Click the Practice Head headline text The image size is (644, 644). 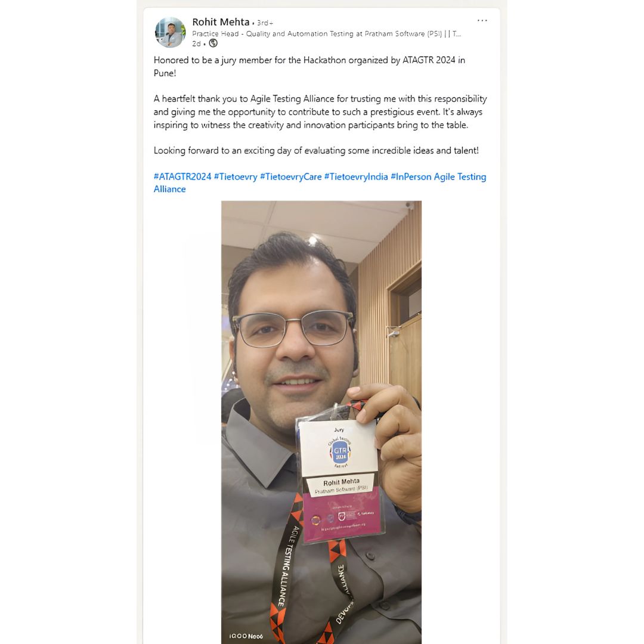tap(327, 33)
